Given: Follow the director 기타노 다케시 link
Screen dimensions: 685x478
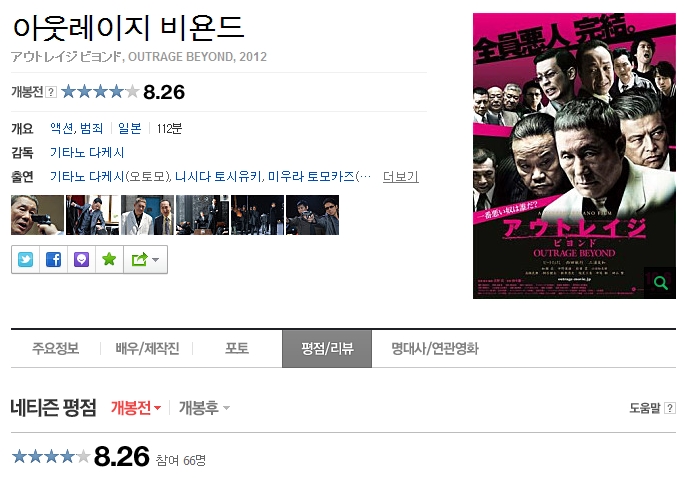Looking at the screenshot, I should (87, 152).
